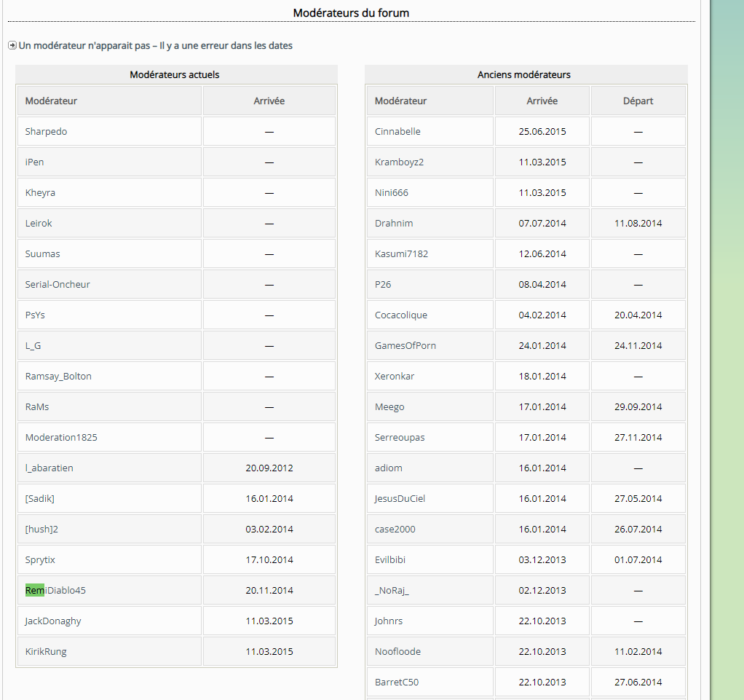Image resolution: width=744 pixels, height=700 pixels.
Task: Select the Moderation1825 entry
Action: tap(60, 437)
